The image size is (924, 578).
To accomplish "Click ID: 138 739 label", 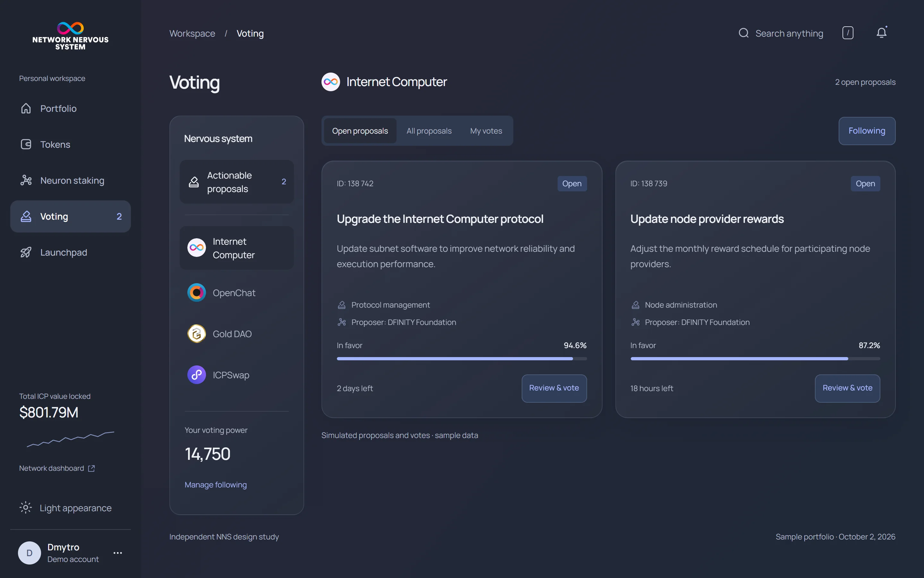I will tap(649, 183).
